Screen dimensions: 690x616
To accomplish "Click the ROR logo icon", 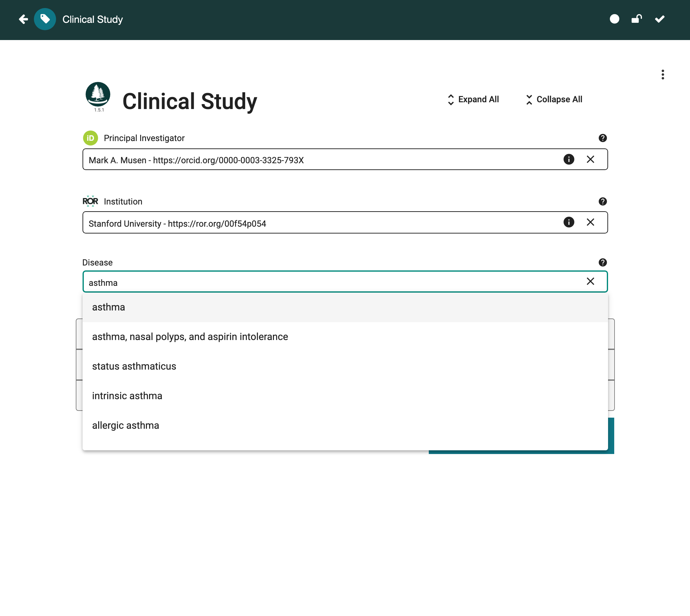I will click(90, 201).
